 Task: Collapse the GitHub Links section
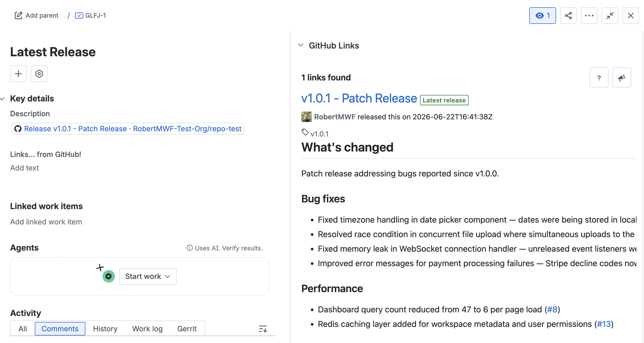point(301,45)
